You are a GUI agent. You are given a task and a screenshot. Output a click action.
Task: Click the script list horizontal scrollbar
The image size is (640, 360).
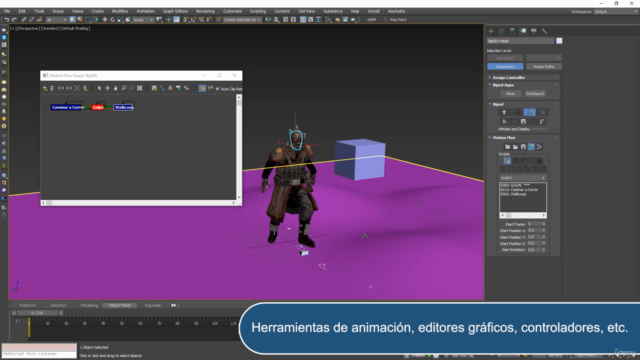pos(523,215)
